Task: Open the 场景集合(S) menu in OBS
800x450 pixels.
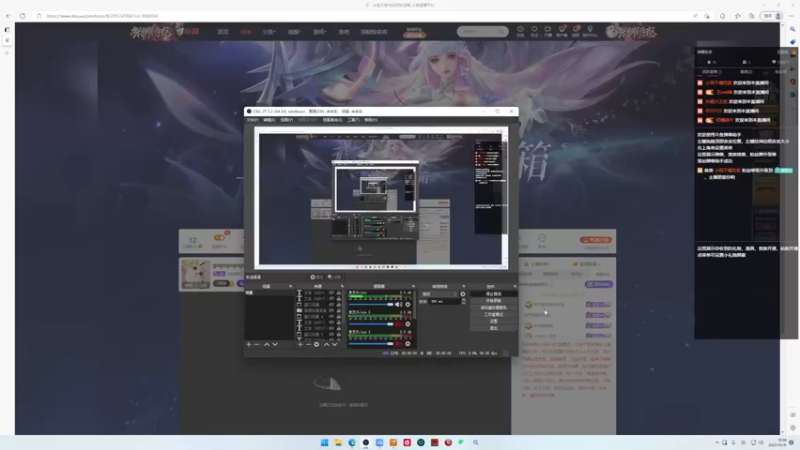Action: [332, 120]
